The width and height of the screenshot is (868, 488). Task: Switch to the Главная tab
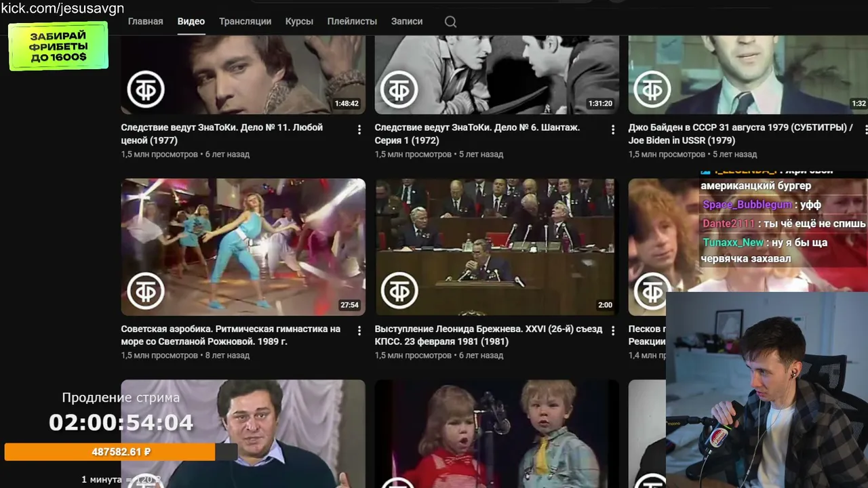(145, 22)
